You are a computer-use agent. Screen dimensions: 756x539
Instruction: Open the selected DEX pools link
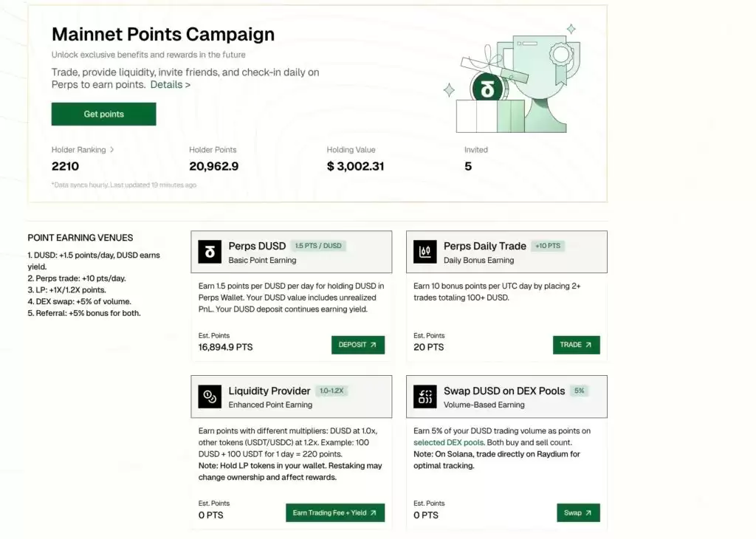(448, 442)
